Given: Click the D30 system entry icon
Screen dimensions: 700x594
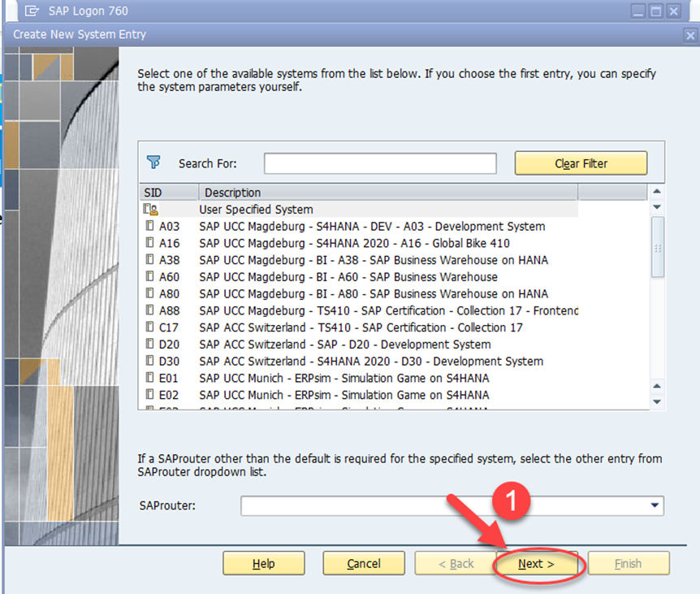Looking at the screenshot, I should pyautogui.click(x=150, y=361).
